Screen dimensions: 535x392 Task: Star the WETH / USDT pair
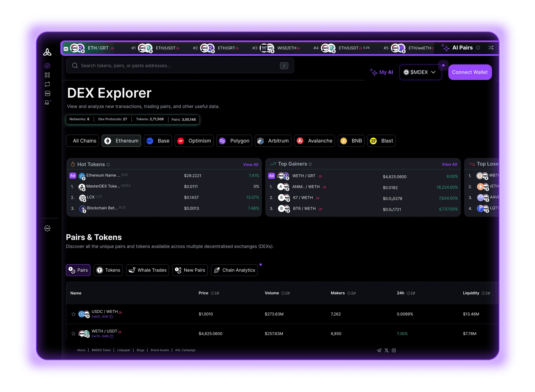(73, 334)
